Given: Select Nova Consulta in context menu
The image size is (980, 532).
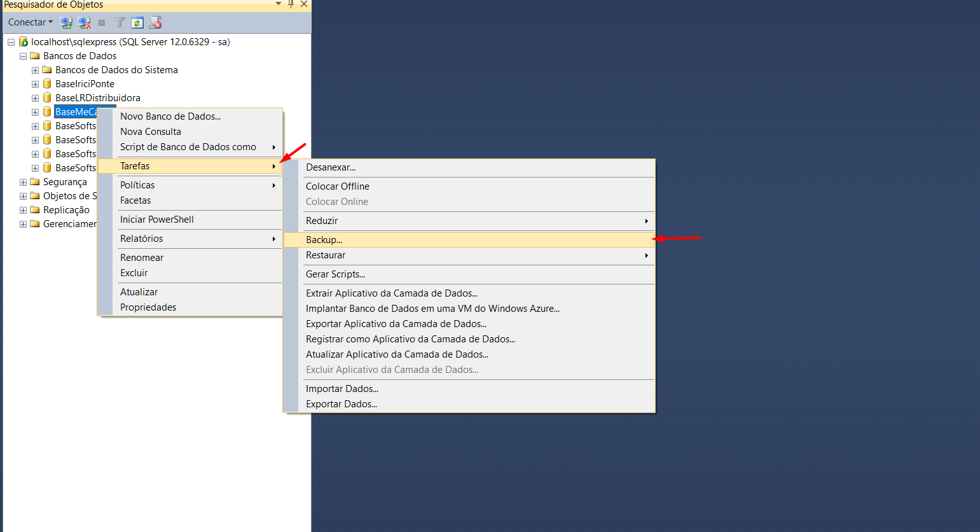Looking at the screenshot, I should 150,132.
